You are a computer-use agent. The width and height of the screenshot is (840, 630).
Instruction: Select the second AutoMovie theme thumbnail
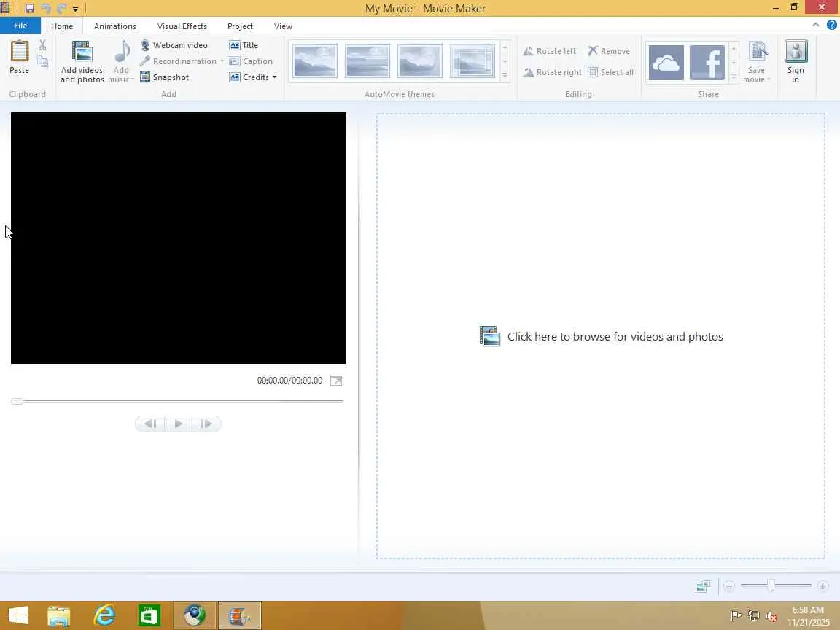tap(367, 61)
